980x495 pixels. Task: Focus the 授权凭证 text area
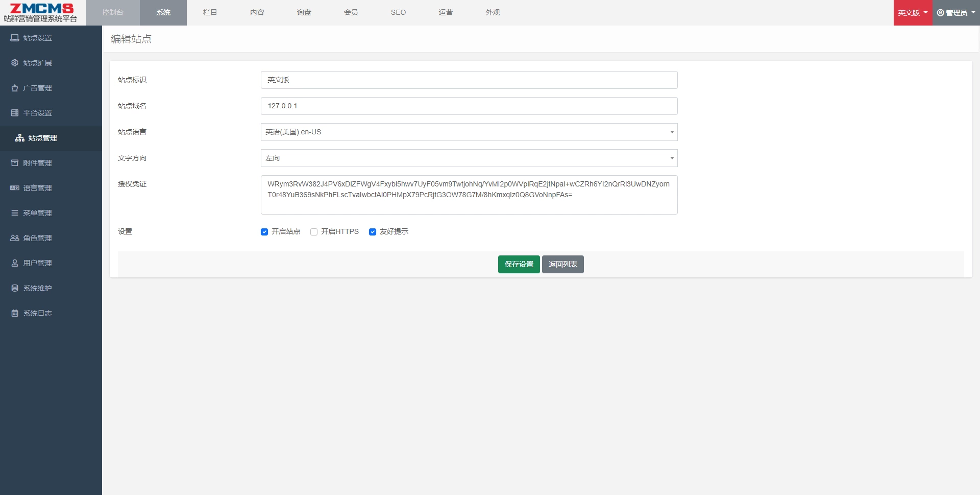pos(469,195)
